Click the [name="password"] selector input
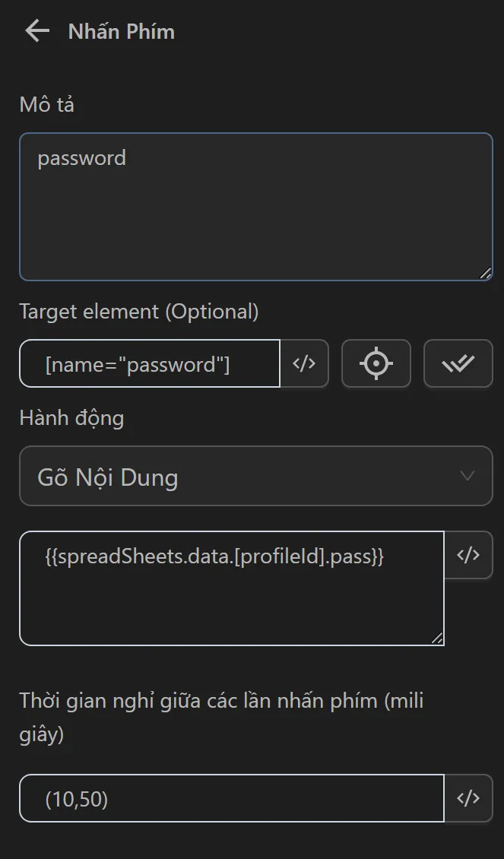This screenshot has height=859, width=504. 151,364
